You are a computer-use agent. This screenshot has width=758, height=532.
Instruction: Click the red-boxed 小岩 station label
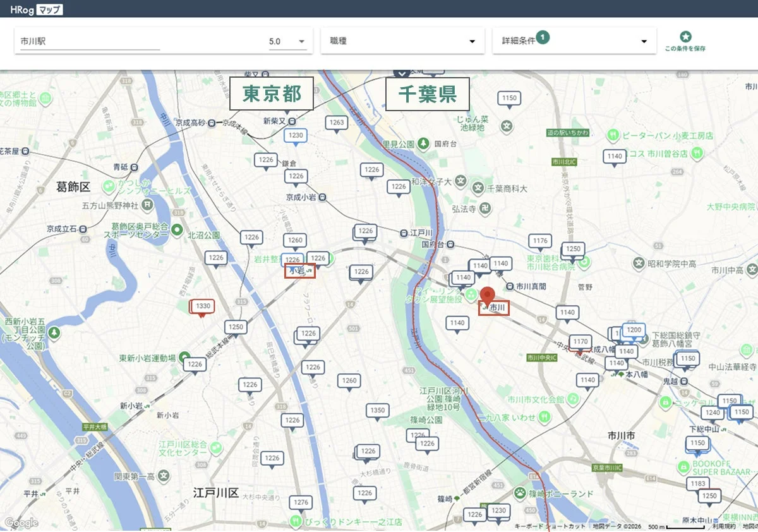(x=300, y=270)
